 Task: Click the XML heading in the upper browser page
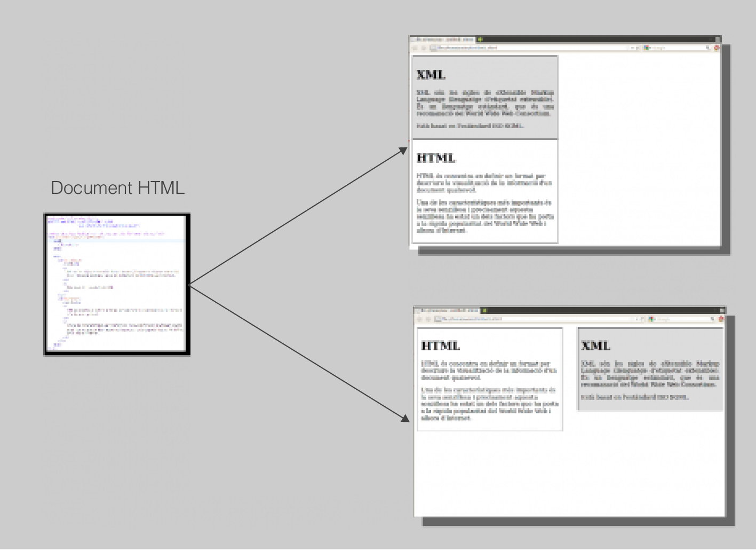(x=431, y=75)
